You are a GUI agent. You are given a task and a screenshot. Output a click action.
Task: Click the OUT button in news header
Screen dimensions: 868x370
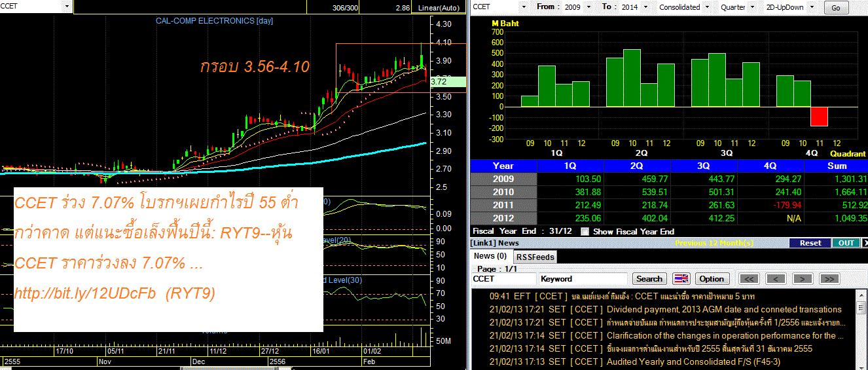[846, 243]
